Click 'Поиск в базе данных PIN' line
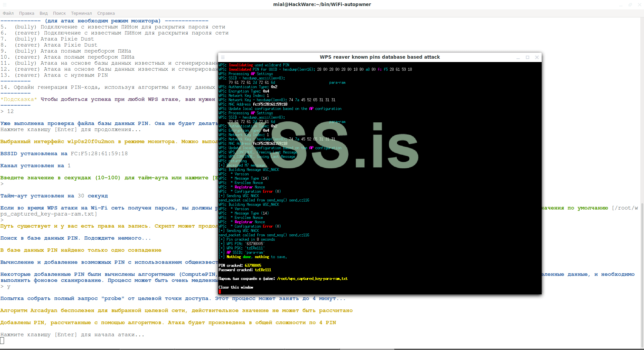This screenshot has height=350, width=644. (76, 238)
